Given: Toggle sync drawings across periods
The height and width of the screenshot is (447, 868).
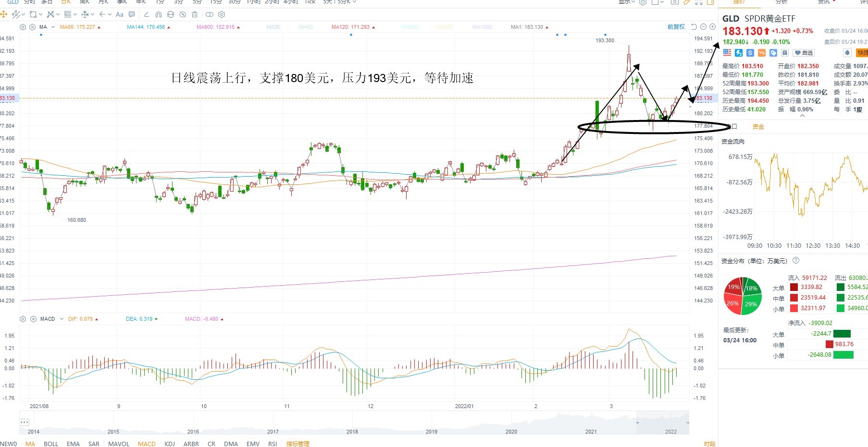Looking at the screenshot, I should 171,14.
